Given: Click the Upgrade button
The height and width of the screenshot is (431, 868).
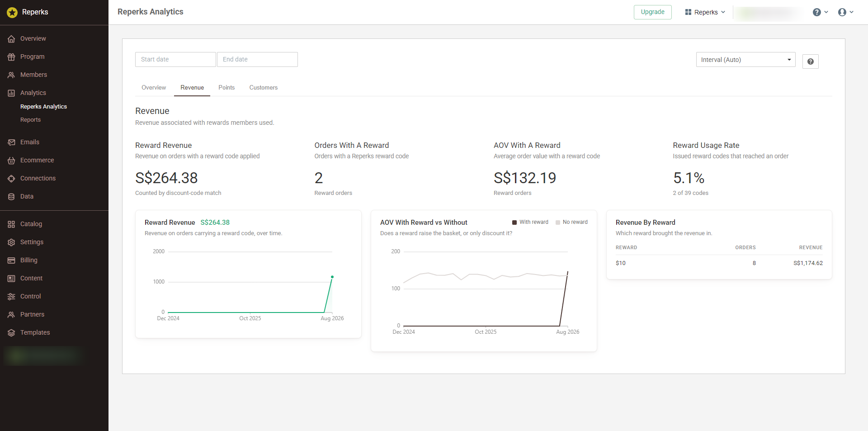Looking at the screenshot, I should [x=653, y=12].
